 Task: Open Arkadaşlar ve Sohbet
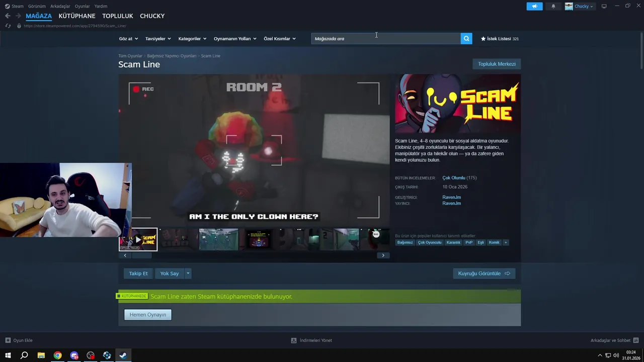click(614, 340)
